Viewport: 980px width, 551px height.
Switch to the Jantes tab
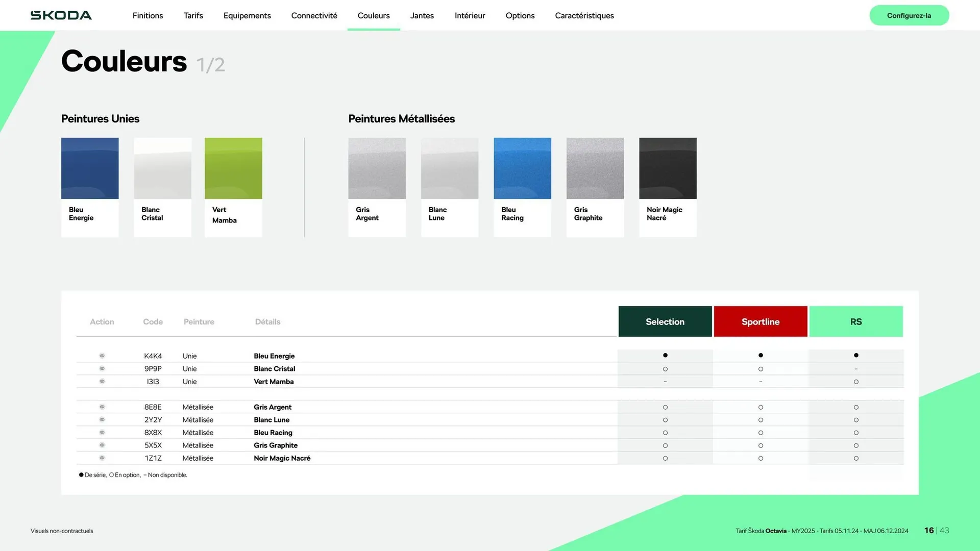coord(422,15)
